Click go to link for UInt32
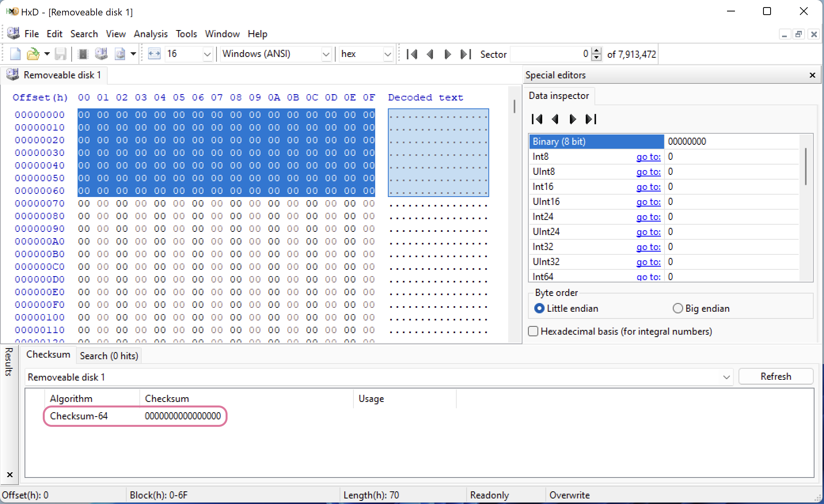824x504 pixels. point(648,262)
